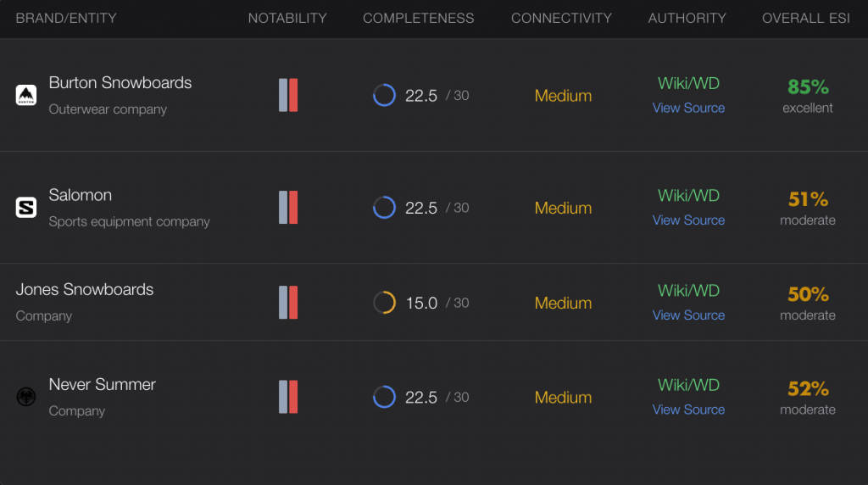Open View Source for Jones Snowboards
Viewport: 868px width, 485px height.
point(688,315)
